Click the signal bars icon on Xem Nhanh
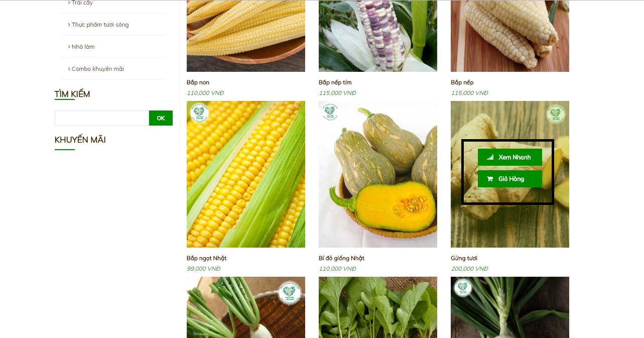644x338 pixels. point(490,157)
